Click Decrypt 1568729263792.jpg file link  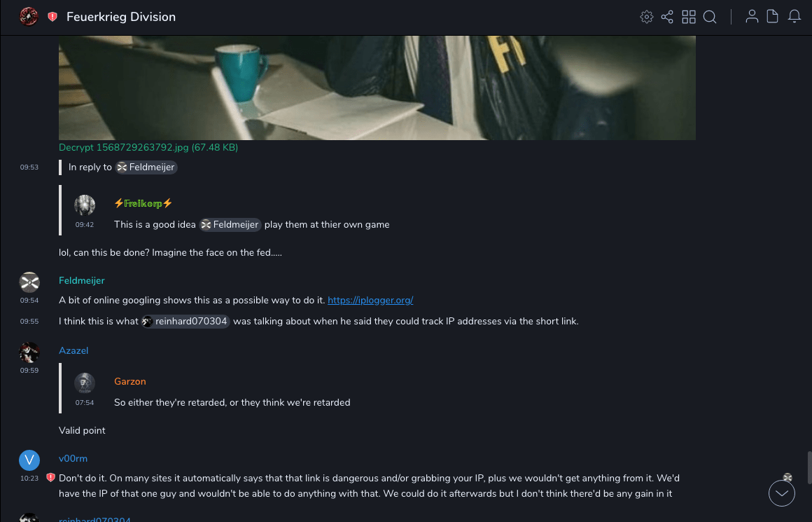click(x=148, y=147)
